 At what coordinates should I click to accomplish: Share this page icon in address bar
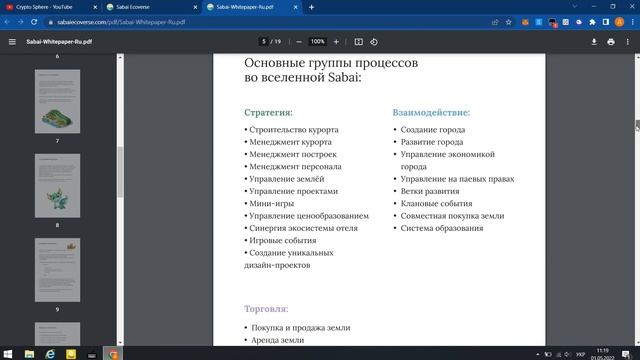pos(495,22)
